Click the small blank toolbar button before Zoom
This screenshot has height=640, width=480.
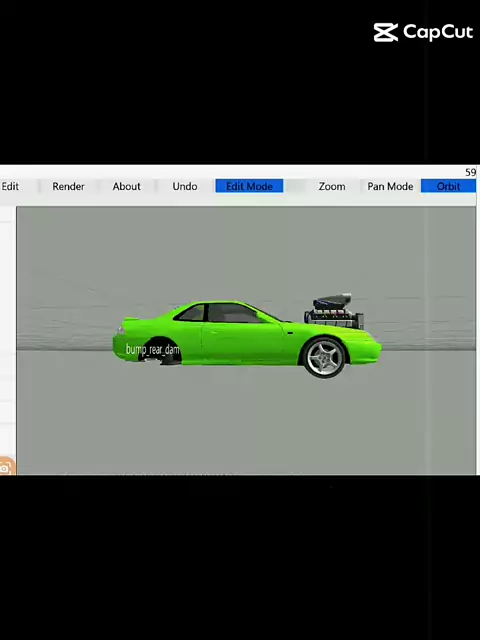pos(295,186)
